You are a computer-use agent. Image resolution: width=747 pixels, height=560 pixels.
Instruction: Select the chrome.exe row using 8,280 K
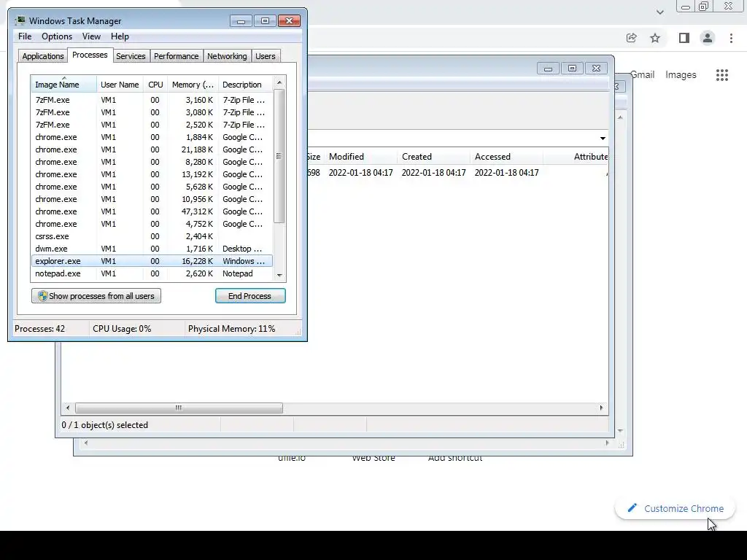point(152,162)
